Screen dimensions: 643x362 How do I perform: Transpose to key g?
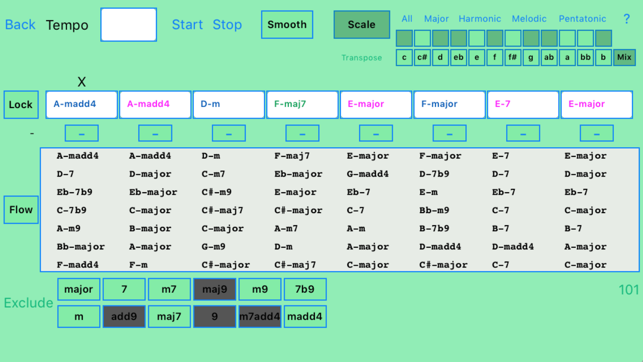pyautogui.click(x=531, y=57)
